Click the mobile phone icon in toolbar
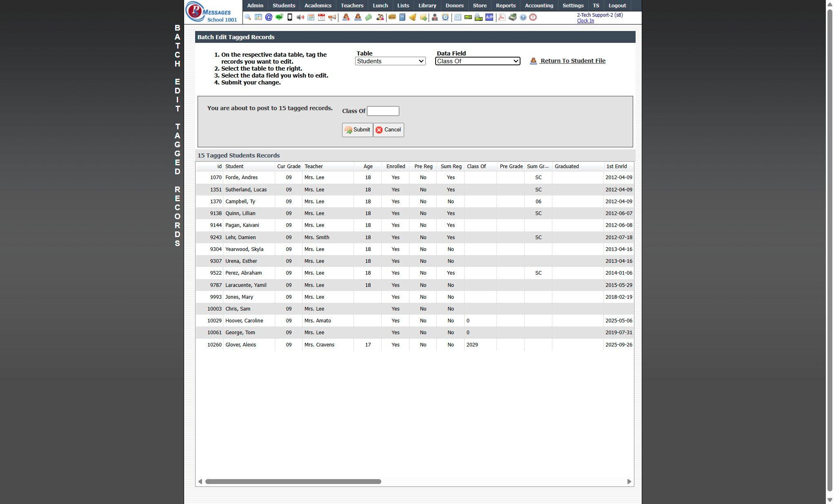This screenshot has height=504, width=834. 290,17
